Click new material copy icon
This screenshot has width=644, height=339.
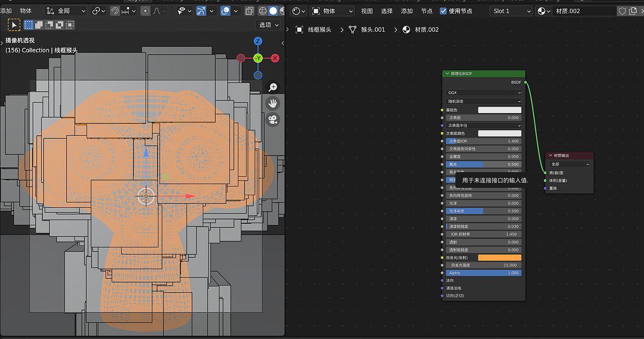coord(633,11)
